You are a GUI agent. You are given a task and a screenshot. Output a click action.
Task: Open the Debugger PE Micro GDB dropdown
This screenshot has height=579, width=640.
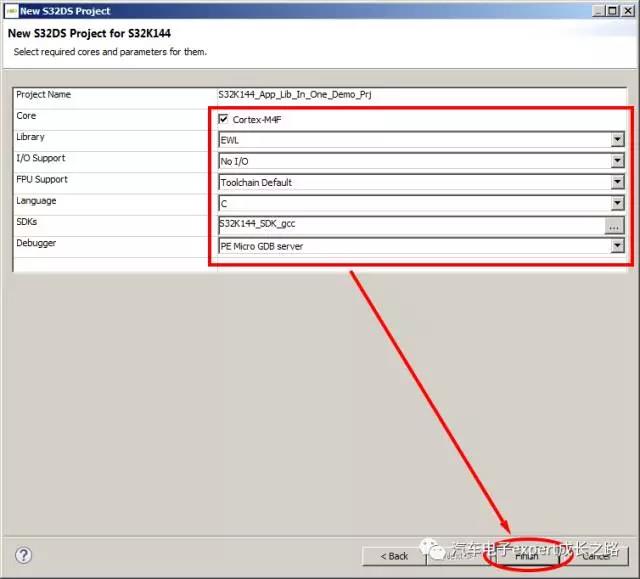[617, 245]
